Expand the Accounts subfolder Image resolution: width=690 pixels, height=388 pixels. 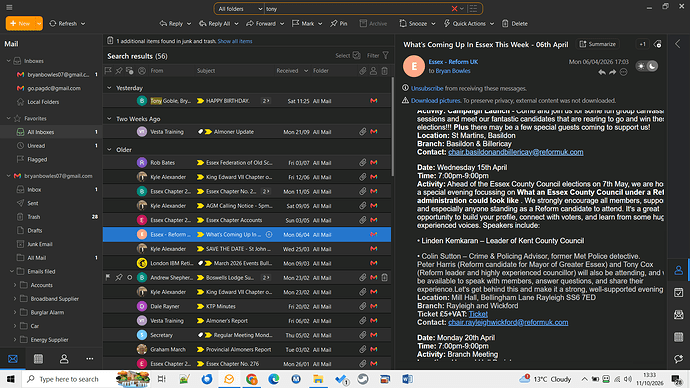coord(15,285)
